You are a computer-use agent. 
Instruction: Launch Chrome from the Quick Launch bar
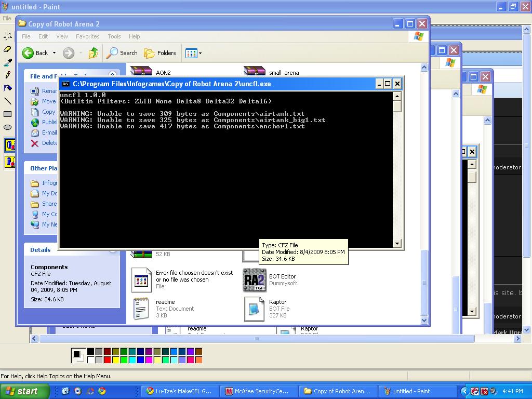(x=102, y=391)
